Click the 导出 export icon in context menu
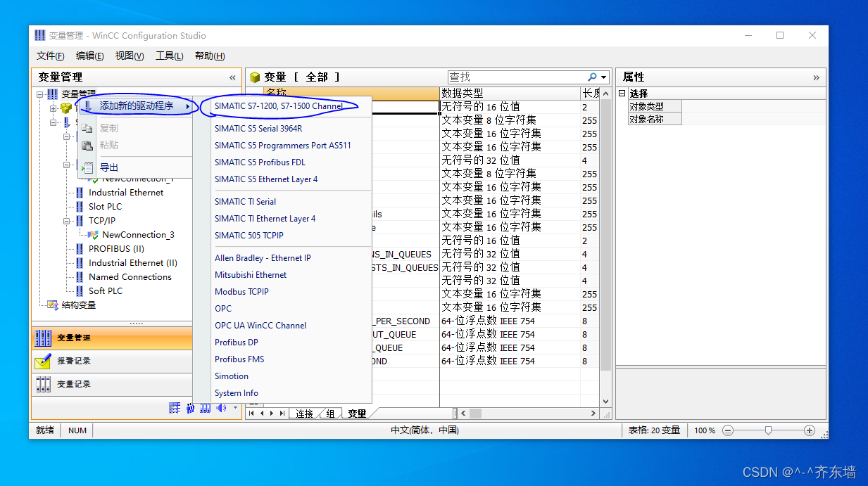 click(x=87, y=167)
